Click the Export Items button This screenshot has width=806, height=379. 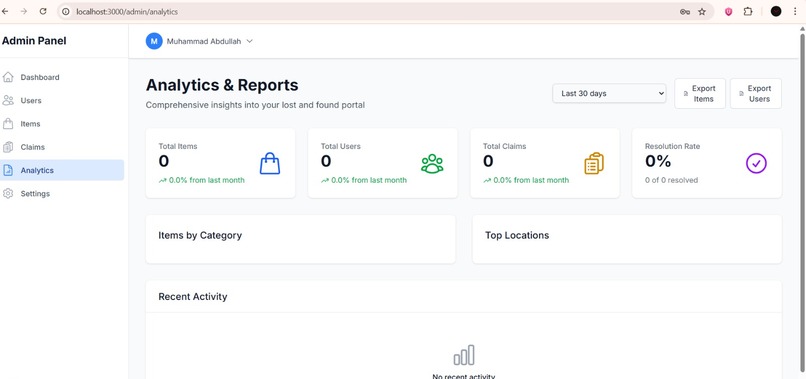[x=700, y=94]
